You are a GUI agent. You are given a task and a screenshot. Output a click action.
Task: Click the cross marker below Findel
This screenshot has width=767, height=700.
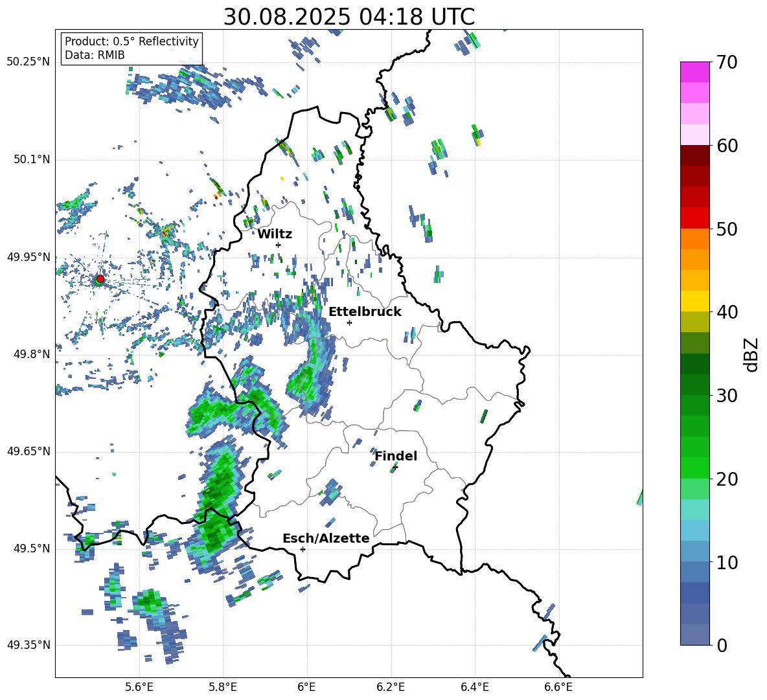click(396, 467)
